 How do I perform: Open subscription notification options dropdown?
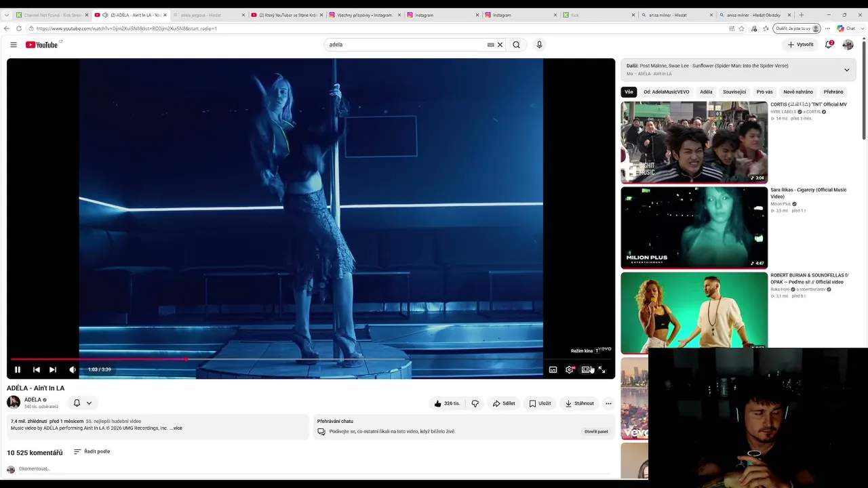tap(82, 403)
